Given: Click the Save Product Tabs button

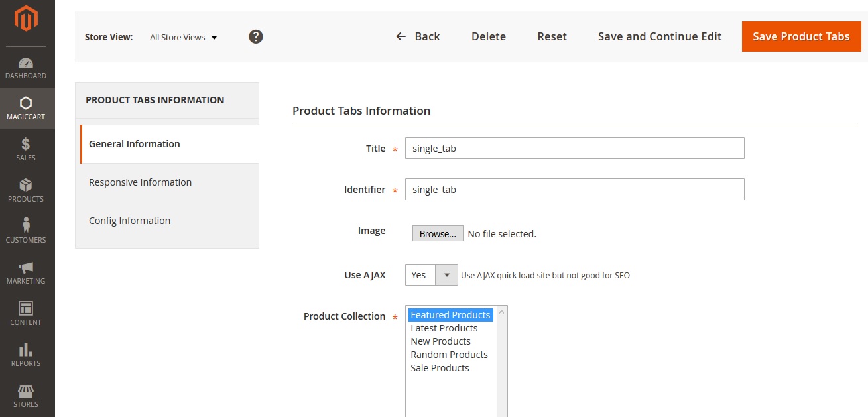Looking at the screenshot, I should (801, 36).
